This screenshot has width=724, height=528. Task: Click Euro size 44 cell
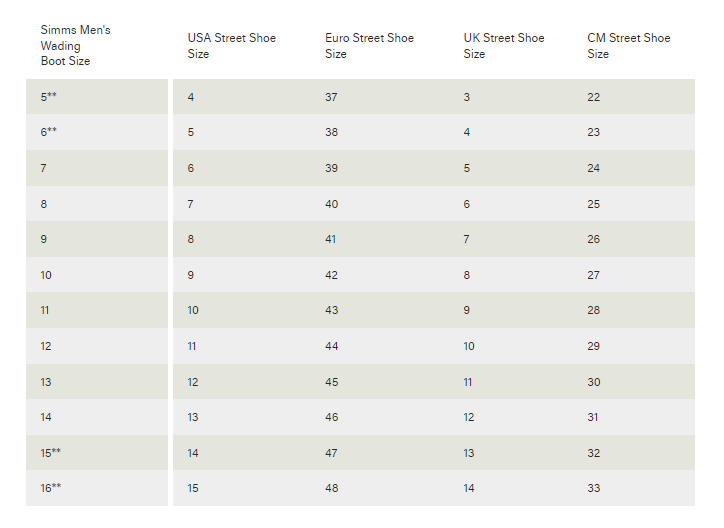click(332, 346)
